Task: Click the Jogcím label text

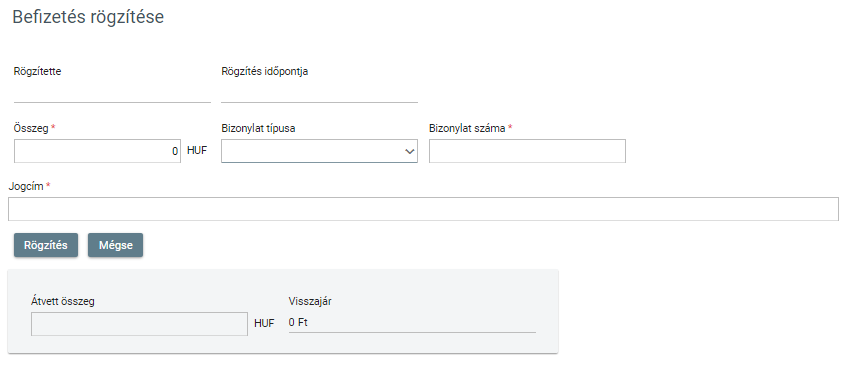Action: (26, 186)
